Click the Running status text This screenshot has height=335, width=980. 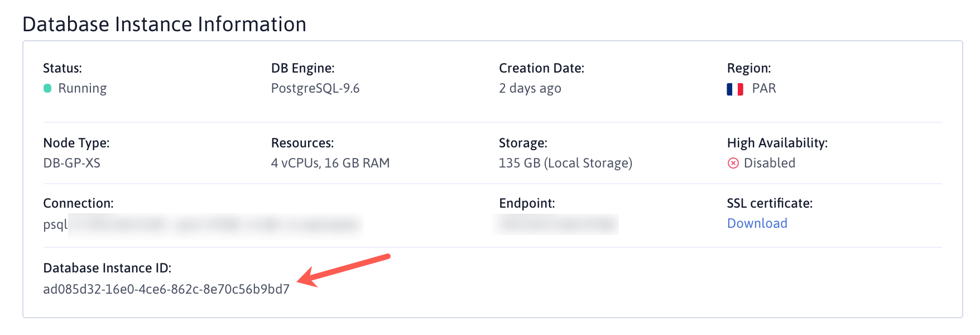click(82, 88)
